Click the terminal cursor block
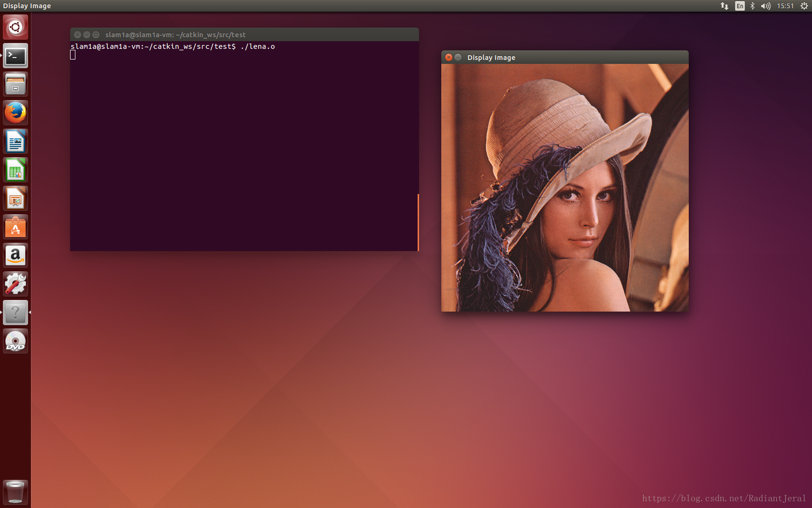812x508 pixels. (72, 55)
